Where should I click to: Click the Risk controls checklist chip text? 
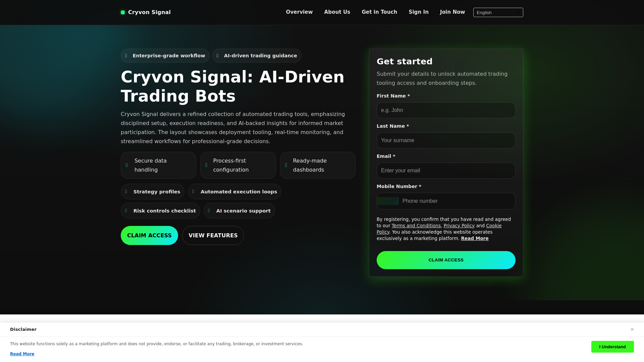165,211
